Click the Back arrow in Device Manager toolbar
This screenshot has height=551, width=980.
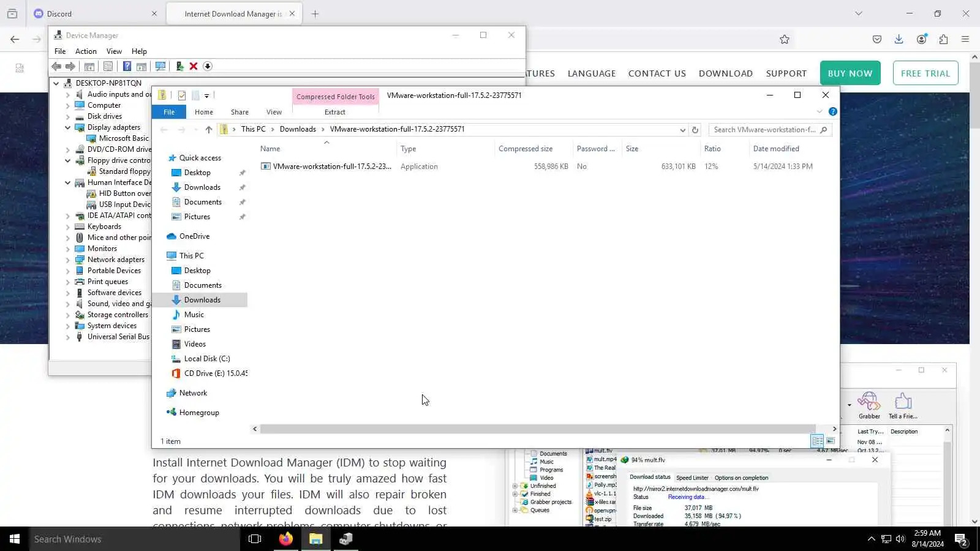click(x=56, y=66)
